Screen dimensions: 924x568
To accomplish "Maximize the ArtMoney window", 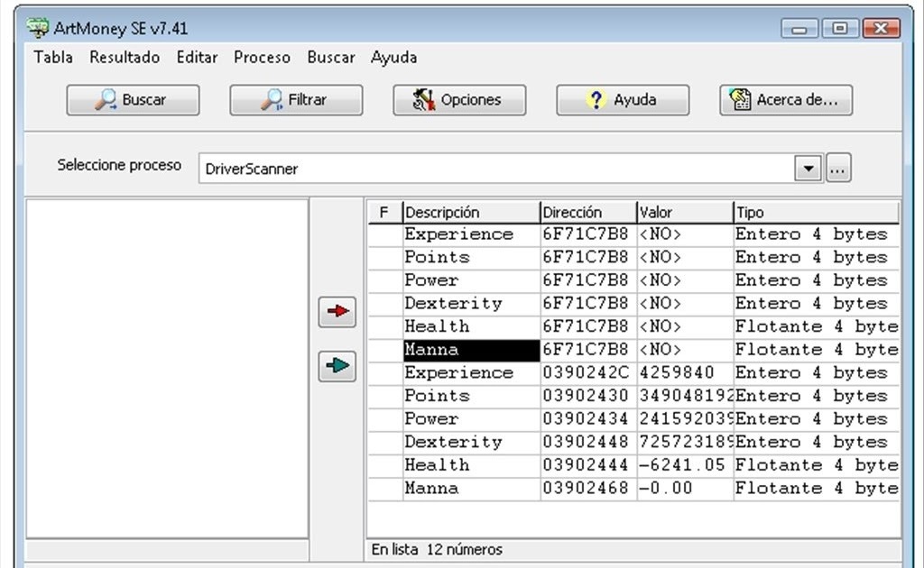I will [840, 28].
